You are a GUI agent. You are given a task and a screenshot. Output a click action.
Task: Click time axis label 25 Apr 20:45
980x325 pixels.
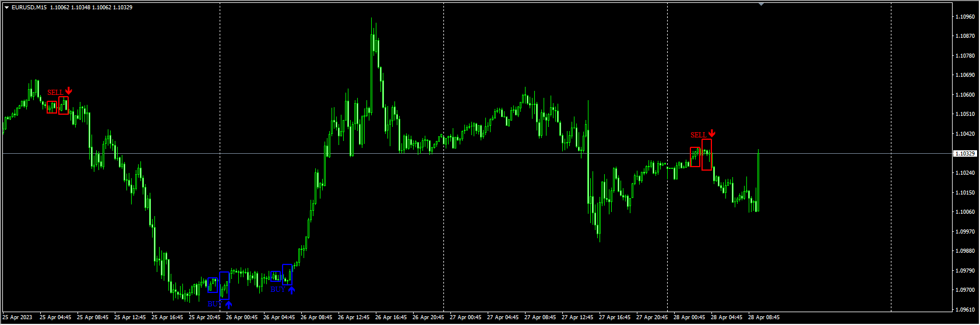coord(205,317)
